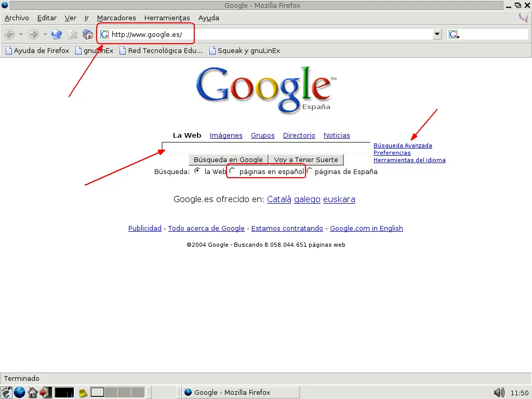Open the Grupos link
Viewport: 532px width, 399px height.
[x=262, y=136]
